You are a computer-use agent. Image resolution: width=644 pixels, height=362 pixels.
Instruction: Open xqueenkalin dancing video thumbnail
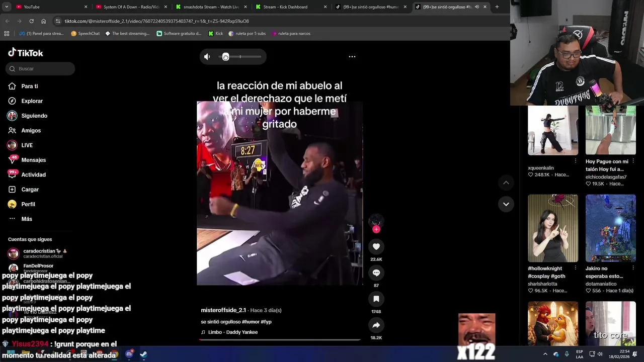click(553, 130)
